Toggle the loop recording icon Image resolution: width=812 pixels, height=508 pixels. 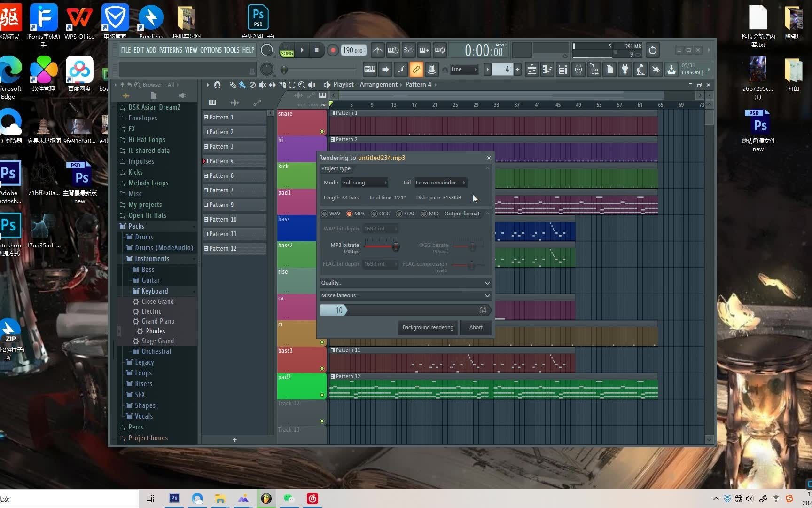[x=440, y=50]
